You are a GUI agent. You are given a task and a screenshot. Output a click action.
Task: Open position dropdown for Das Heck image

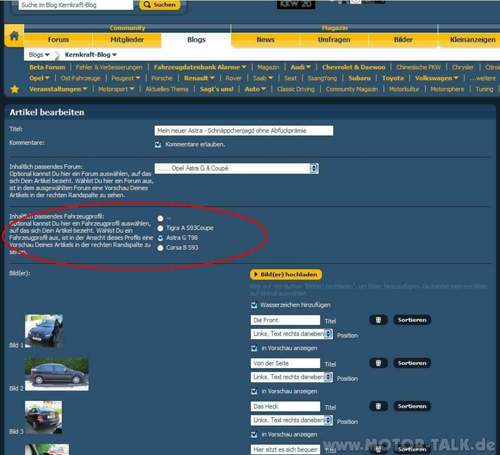(292, 420)
